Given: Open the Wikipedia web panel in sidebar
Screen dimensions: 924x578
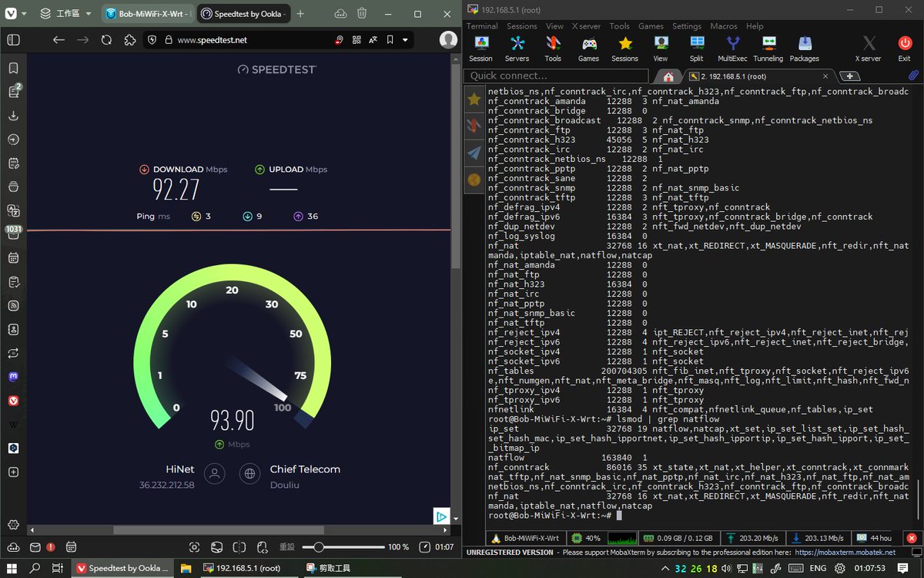Looking at the screenshot, I should pos(13,425).
